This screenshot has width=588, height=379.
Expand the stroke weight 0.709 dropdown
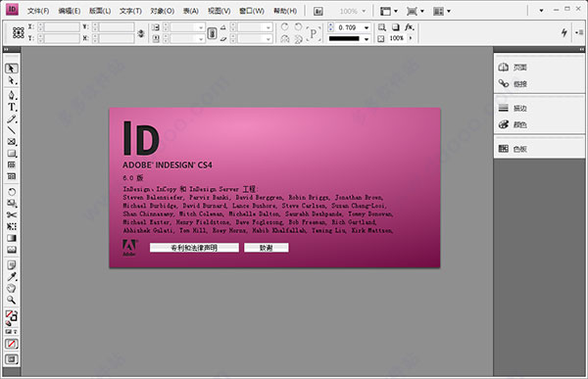tap(367, 27)
